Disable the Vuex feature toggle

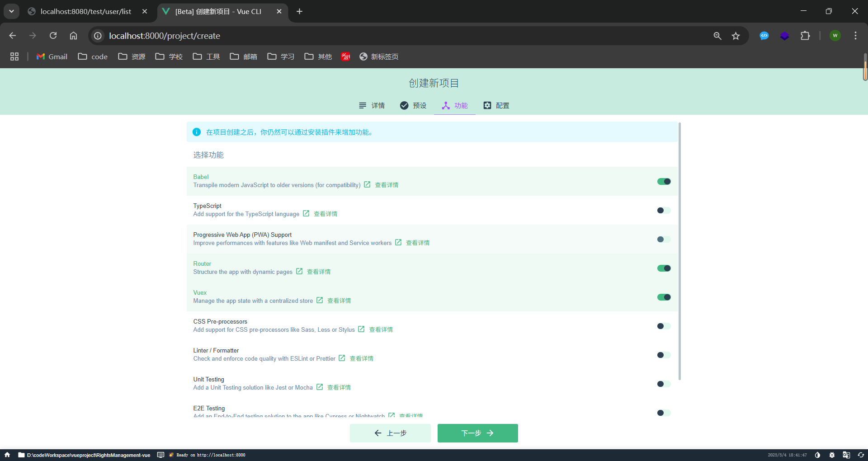(x=664, y=297)
